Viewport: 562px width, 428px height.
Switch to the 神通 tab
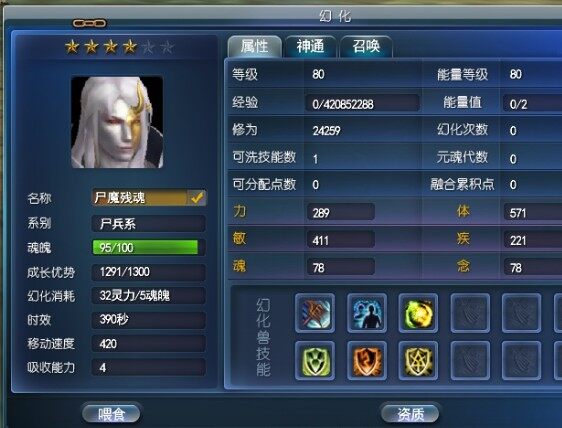310,47
